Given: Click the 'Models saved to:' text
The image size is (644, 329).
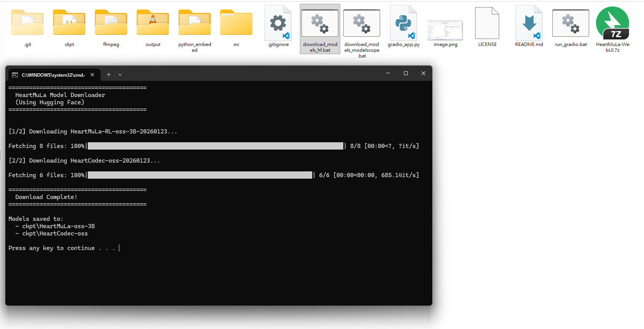Looking at the screenshot, I should 36,219.
